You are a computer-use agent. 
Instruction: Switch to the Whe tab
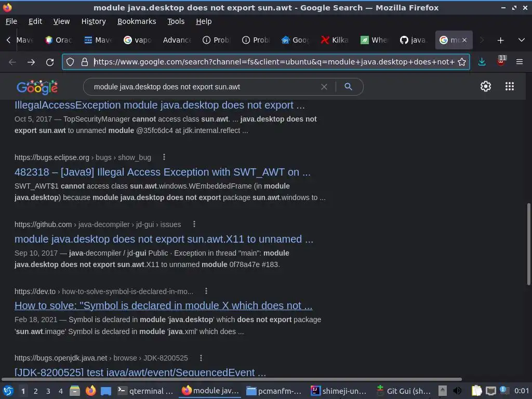[374, 40]
